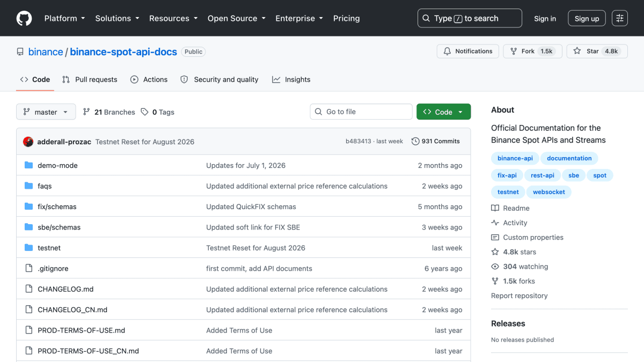
Task: Click the CHANGELOG.md file icon
Action: tap(29, 289)
